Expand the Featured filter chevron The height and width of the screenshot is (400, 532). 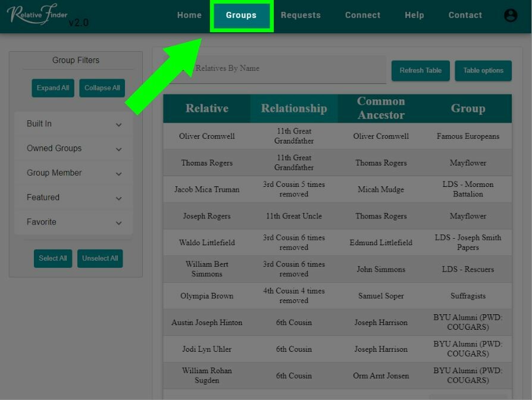[x=119, y=198]
